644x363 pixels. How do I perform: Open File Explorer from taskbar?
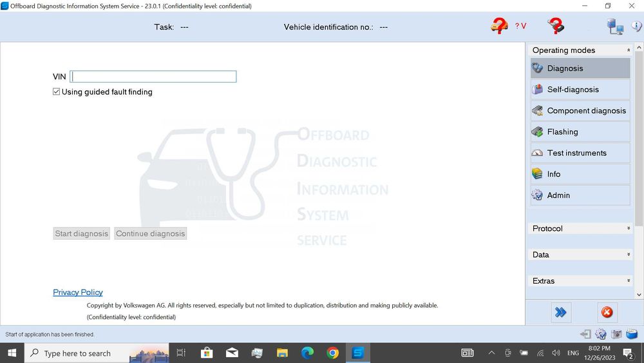[x=282, y=353]
